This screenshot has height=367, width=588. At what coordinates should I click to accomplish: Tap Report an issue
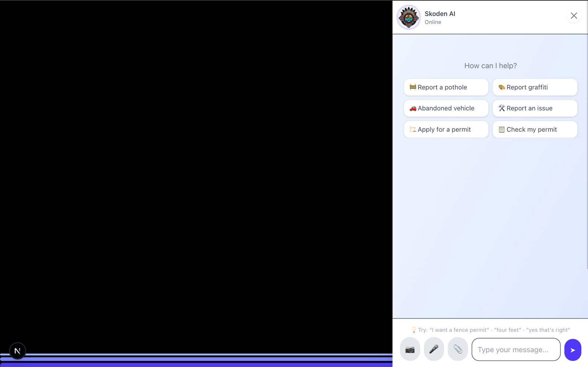pyautogui.click(x=535, y=108)
